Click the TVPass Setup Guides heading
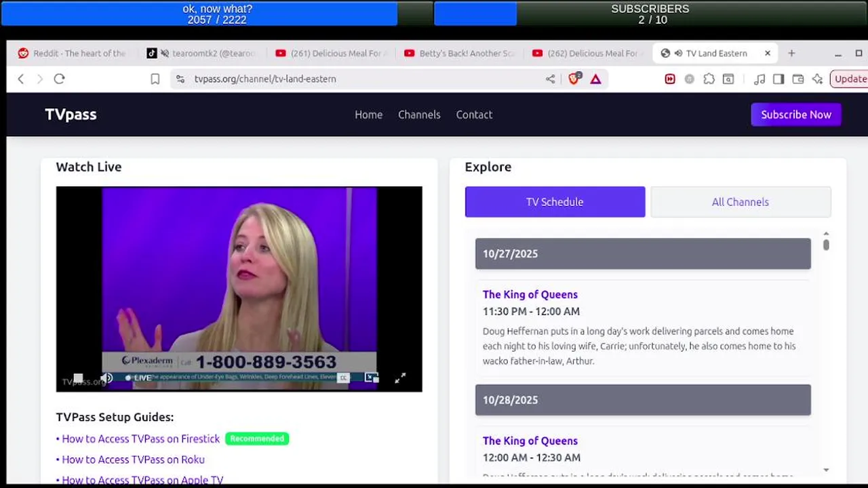The height and width of the screenshot is (488, 868). click(x=115, y=418)
